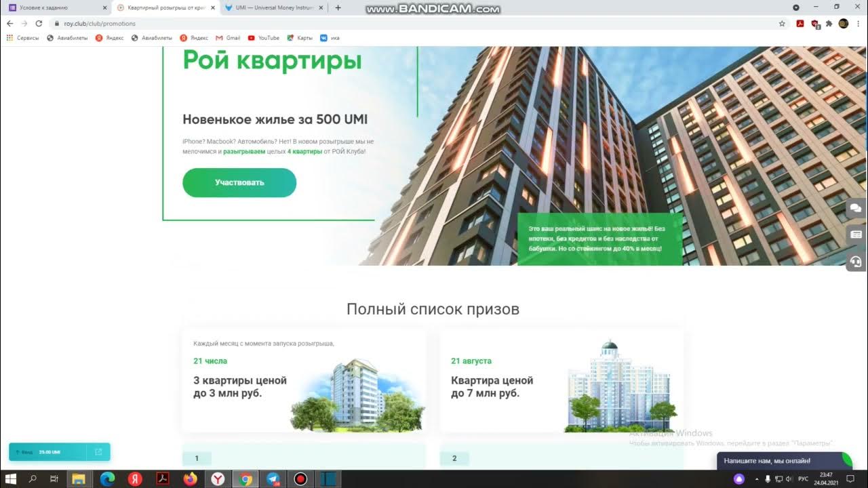Open the first Авиабилеты bookmark
The image size is (868, 488).
[67, 38]
